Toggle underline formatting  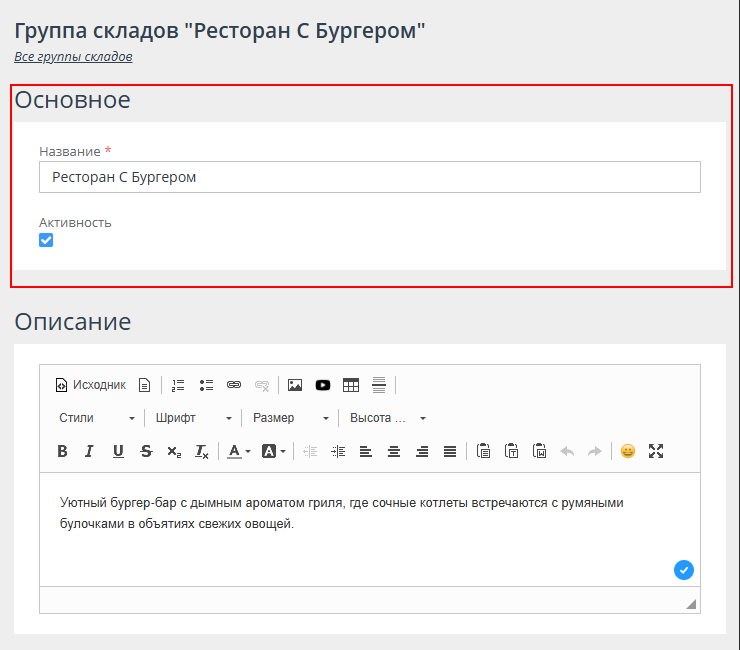click(x=118, y=452)
